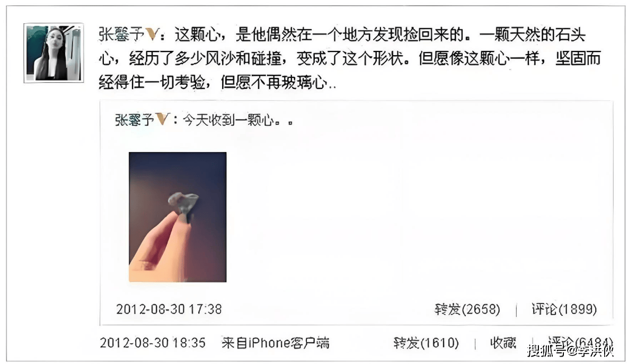Click the V verified badge in the quoted post
The height and width of the screenshot is (364, 628).
pos(163,119)
